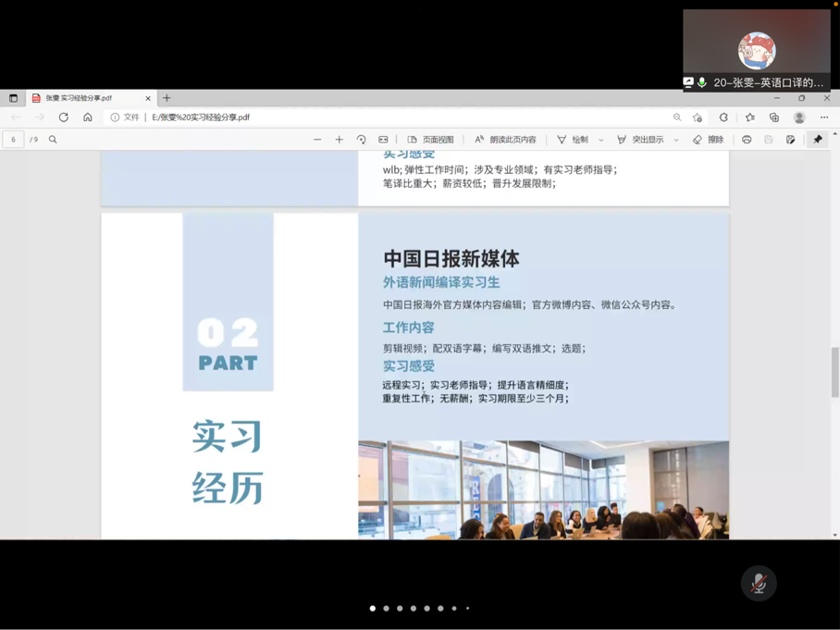Expand the Highlight (突出显示) options dropdown

coord(676,141)
